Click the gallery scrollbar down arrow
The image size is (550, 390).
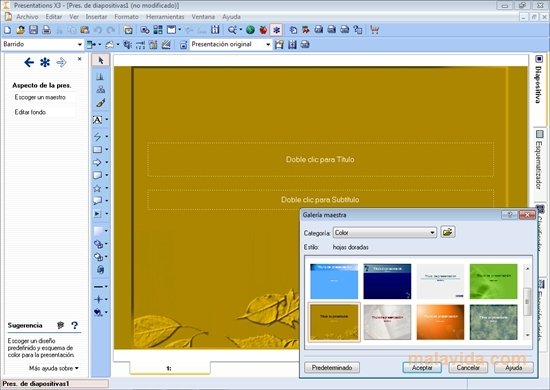[527, 335]
